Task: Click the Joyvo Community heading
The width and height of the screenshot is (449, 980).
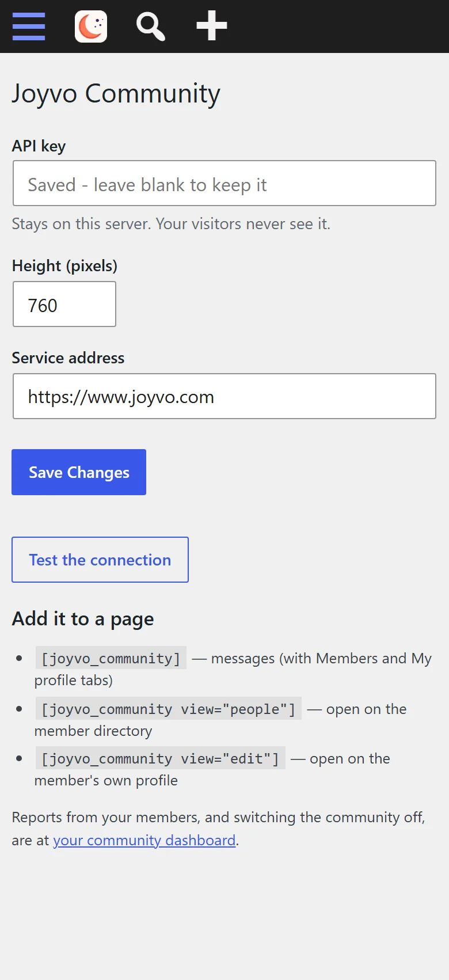Action: (116, 93)
